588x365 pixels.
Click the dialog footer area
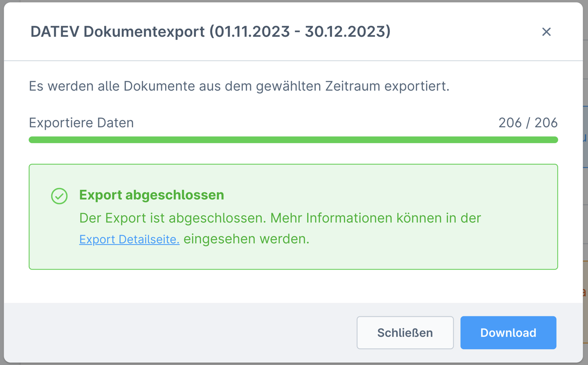(181, 332)
